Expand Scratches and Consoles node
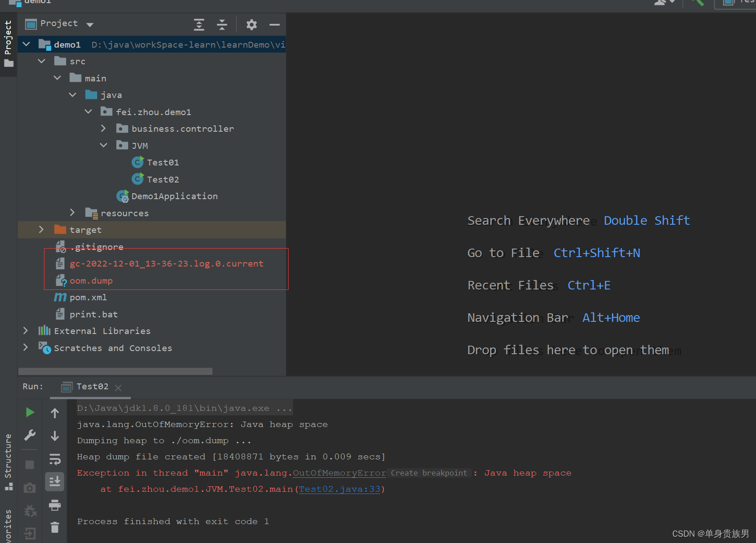 pos(26,347)
